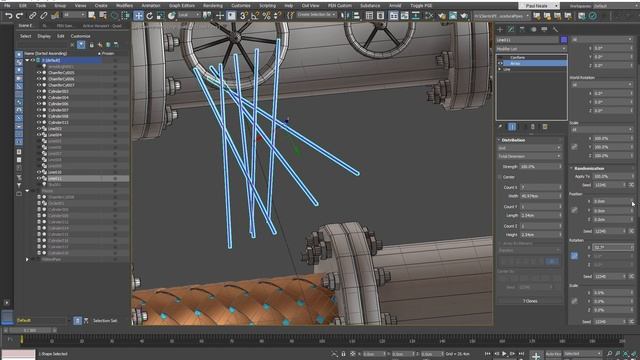Click the Count X input field
The width and height of the screenshot is (640, 360).
[x=539, y=187]
